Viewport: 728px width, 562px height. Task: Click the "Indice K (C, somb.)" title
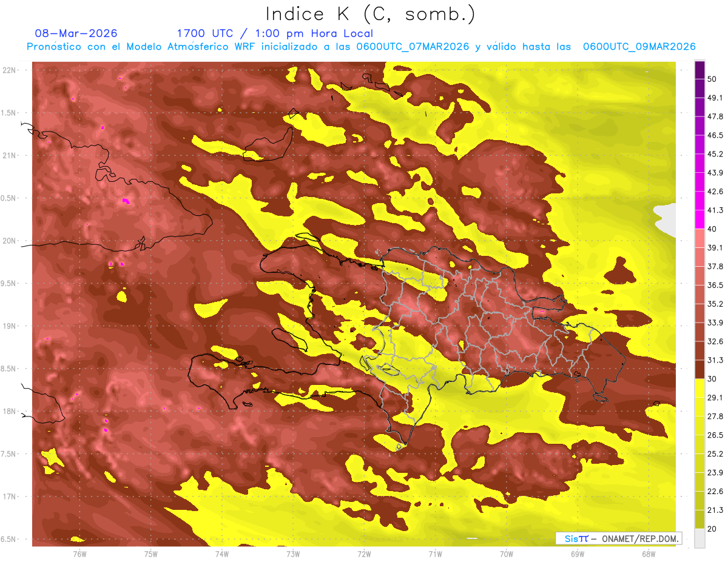point(371,13)
